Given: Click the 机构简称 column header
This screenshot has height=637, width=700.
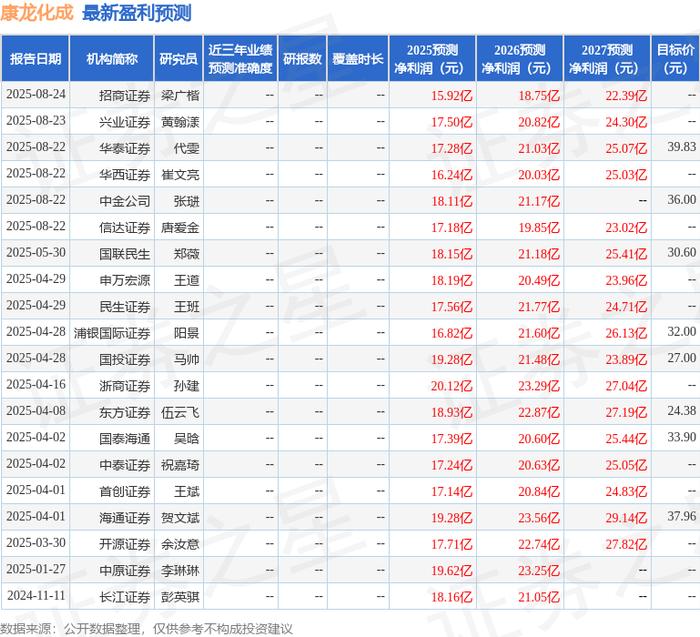Looking at the screenshot, I should (112, 59).
